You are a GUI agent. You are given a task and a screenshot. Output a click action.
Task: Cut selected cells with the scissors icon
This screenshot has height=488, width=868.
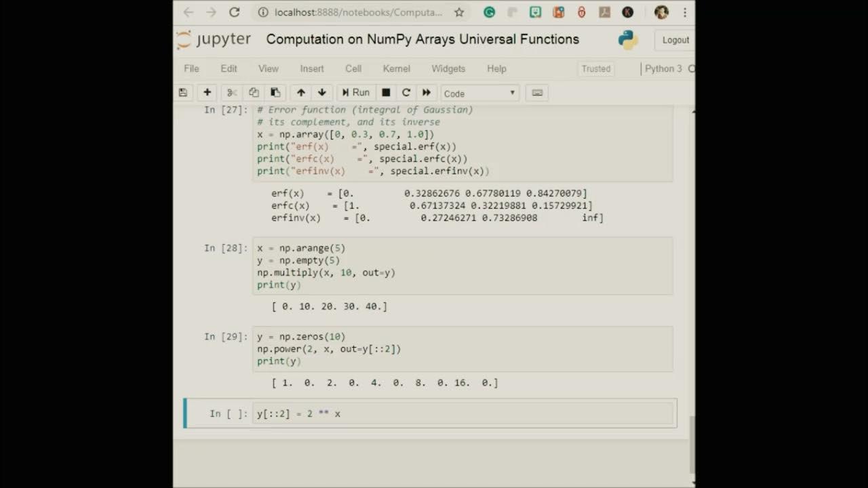232,93
